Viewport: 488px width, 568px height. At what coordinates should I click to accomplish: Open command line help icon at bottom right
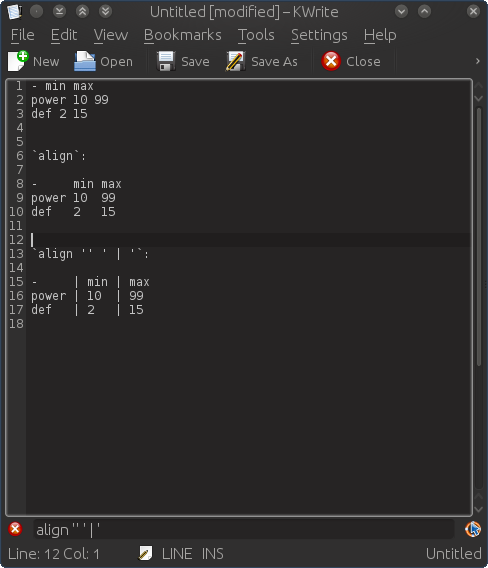pyautogui.click(x=473, y=529)
